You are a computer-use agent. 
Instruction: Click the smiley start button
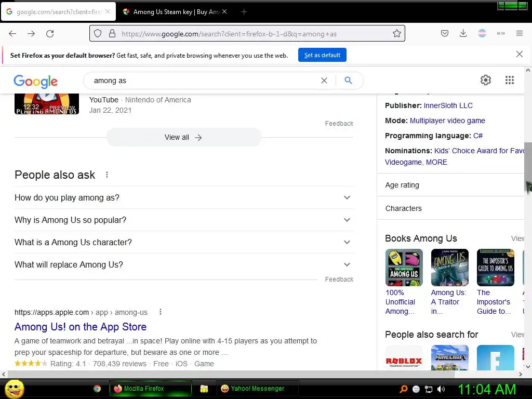tap(14, 389)
